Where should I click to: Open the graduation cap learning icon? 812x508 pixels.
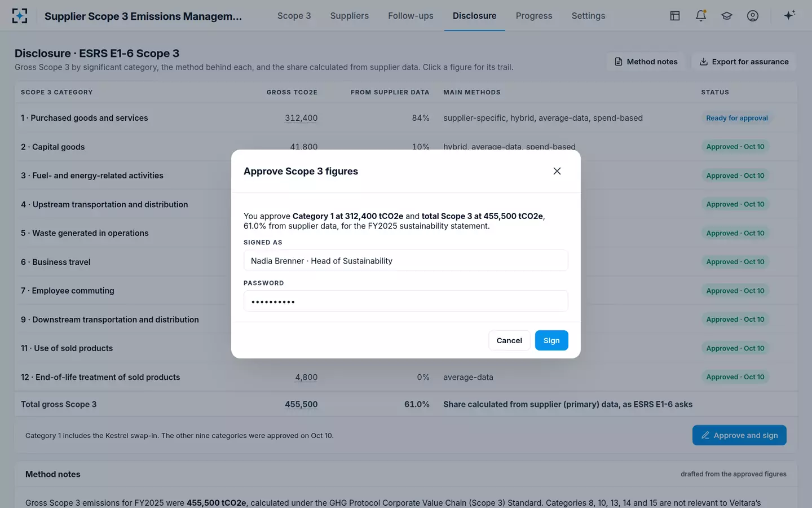[727, 16]
